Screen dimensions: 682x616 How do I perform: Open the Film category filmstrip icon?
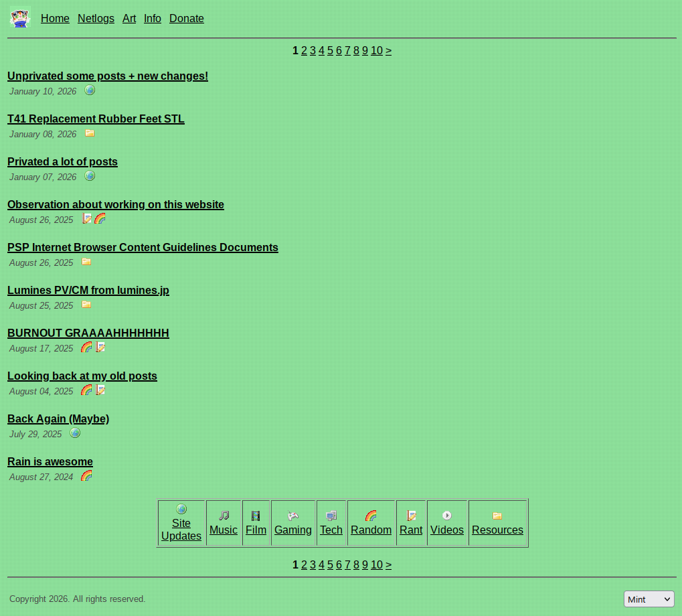[256, 516]
